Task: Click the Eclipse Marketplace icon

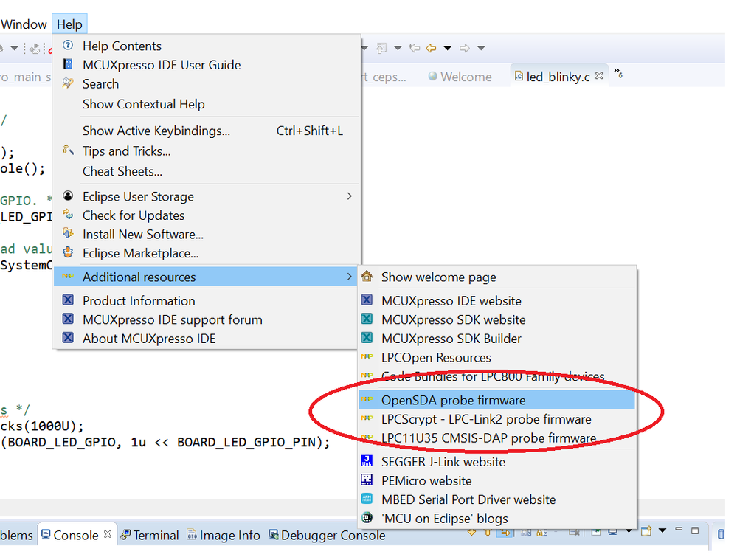Action: click(69, 253)
